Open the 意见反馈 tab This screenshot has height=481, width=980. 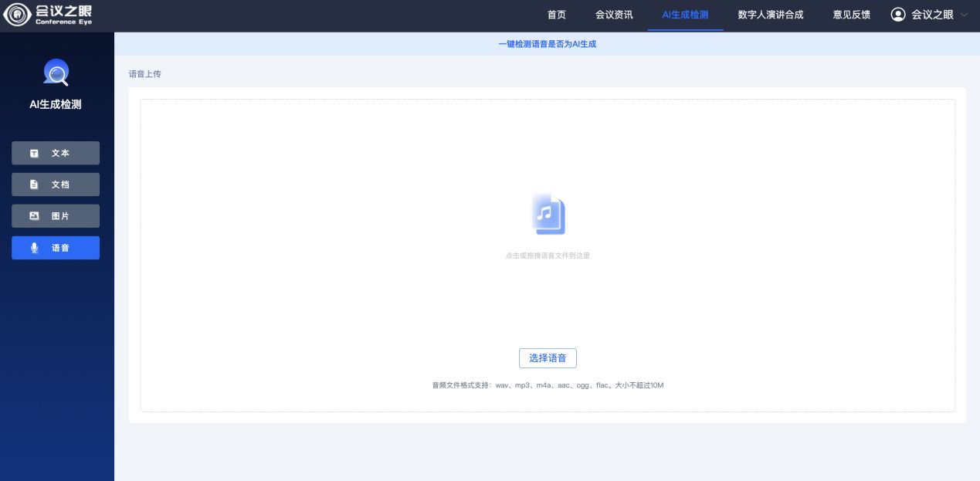852,15
